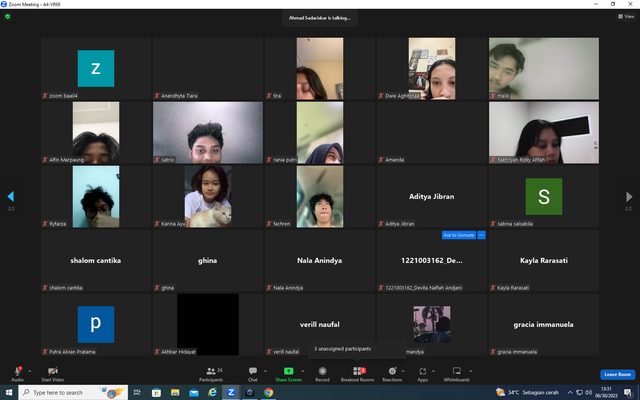Image resolution: width=640 pixels, height=400 pixels.
Task: Select tira's video tile
Action: tap(320, 69)
